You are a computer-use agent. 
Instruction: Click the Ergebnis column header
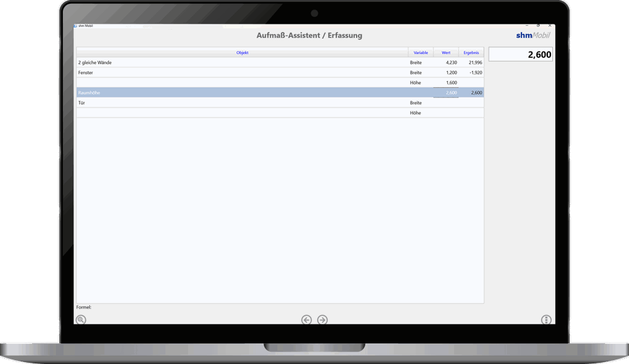click(471, 53)
